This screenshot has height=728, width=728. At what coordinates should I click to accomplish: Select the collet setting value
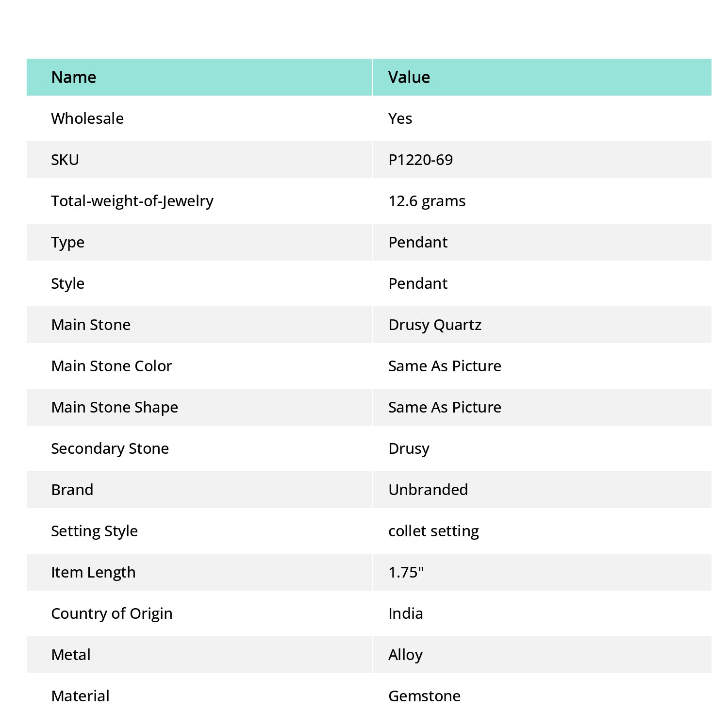(x=433, y=531)
